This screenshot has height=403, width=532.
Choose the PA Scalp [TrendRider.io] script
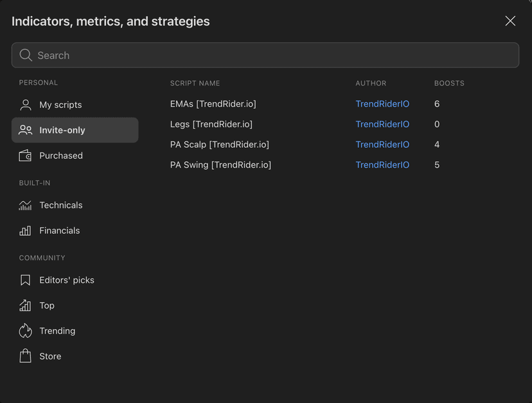(x=219, y=145)
